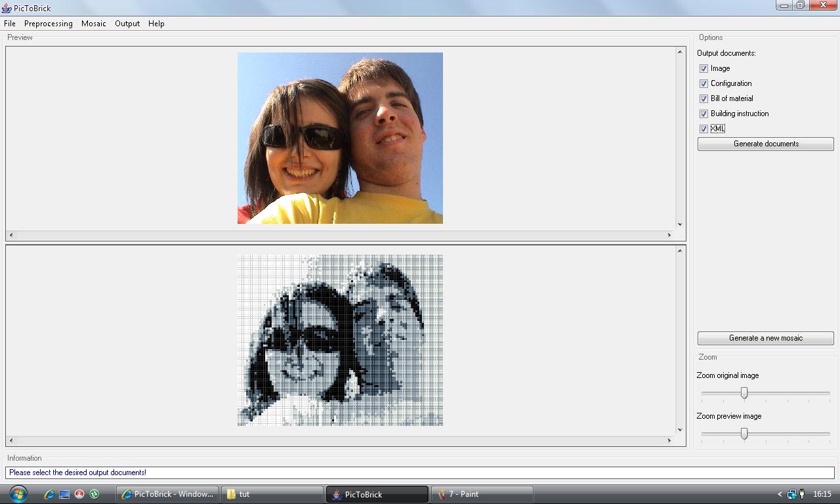Open the File menu
Screen dimensions: 840x504
coord(10,24)
